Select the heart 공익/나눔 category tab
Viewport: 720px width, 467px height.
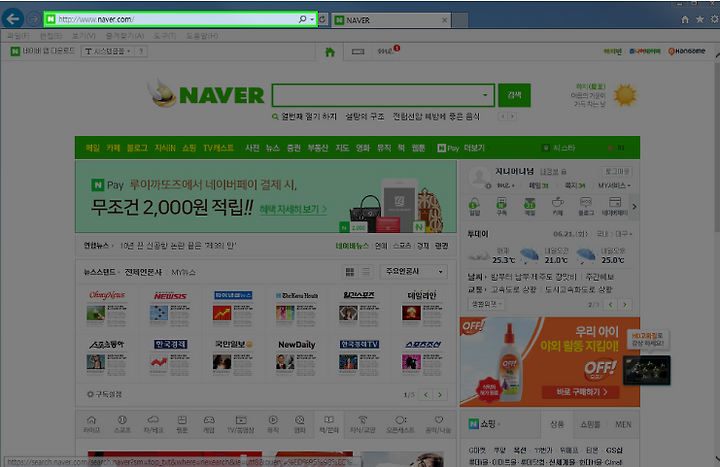click(439, 424)
